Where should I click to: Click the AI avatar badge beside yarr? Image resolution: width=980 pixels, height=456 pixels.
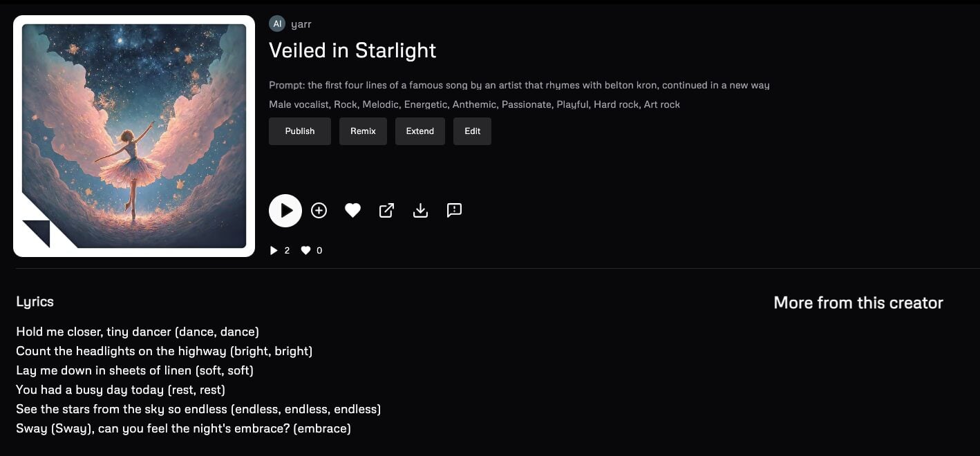click(277, 23)
